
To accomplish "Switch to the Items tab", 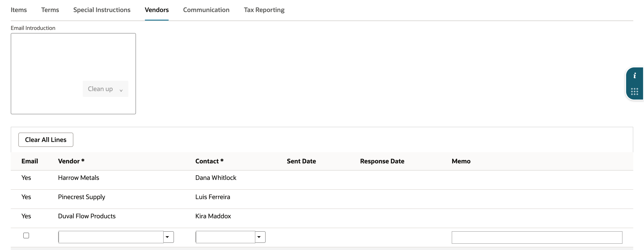I will [x=19, y=10].
